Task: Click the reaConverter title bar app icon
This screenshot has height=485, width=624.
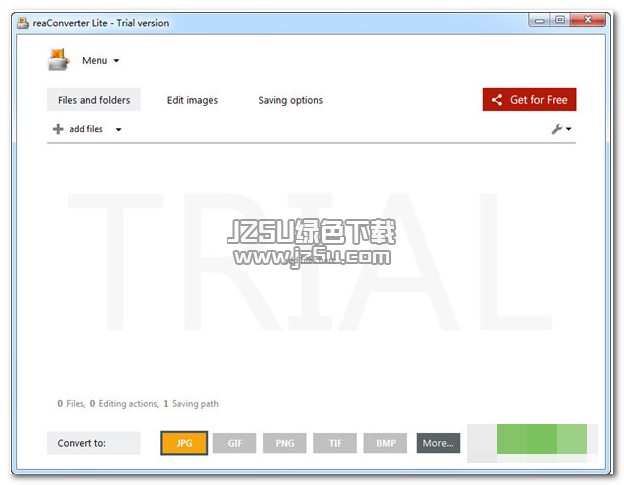Action: tap(23, 23)
